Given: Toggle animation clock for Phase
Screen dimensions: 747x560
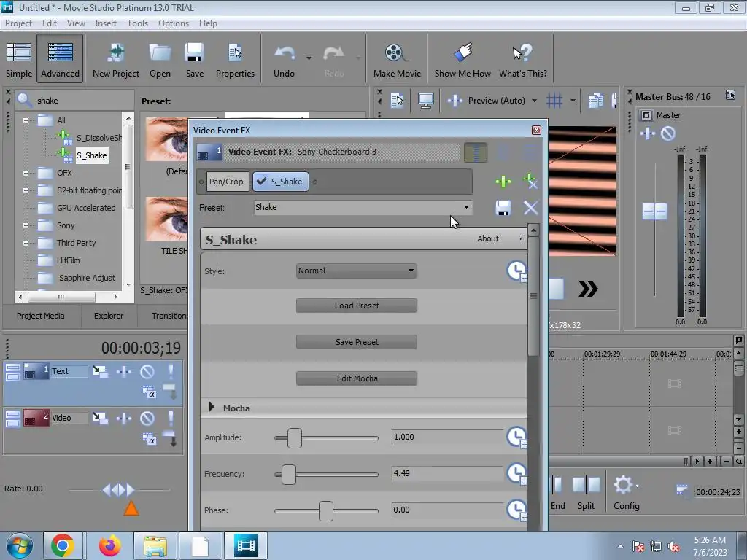Looking at the screenshot, I should [x=517, y=510].
